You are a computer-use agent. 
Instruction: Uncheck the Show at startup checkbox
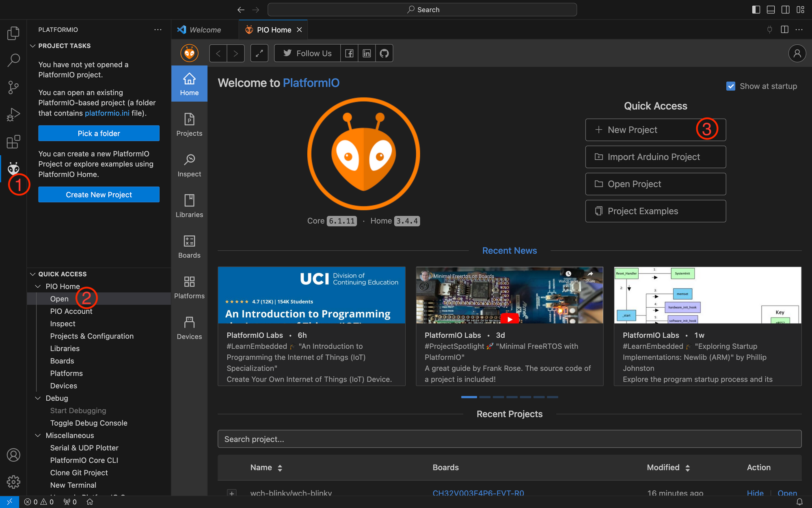point(730,86)
